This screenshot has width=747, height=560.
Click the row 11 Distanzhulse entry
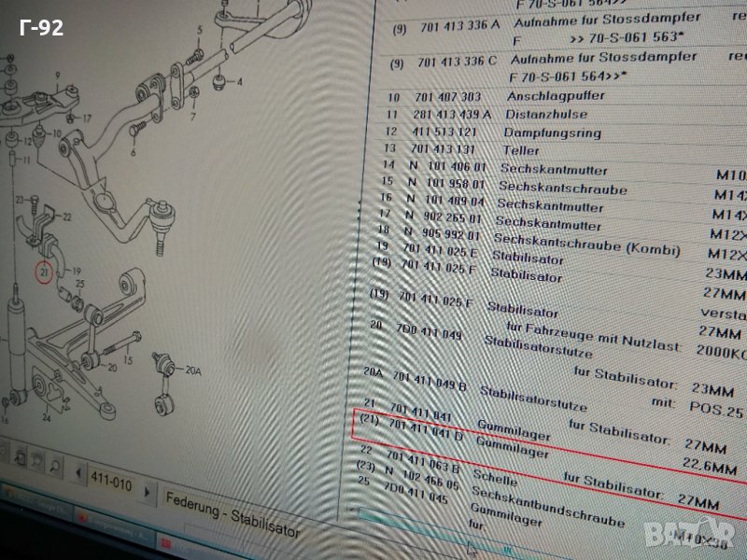pyautogui.click(x=486, y=114)
